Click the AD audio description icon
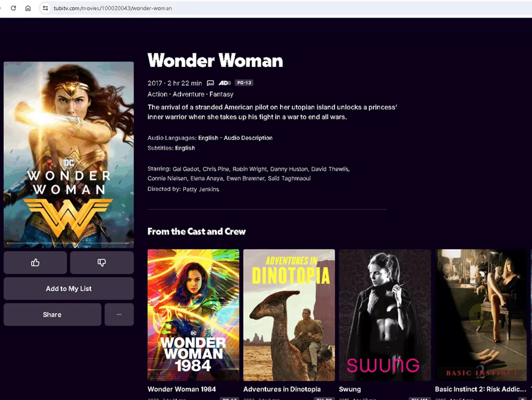532x400 pixels. 225,83
